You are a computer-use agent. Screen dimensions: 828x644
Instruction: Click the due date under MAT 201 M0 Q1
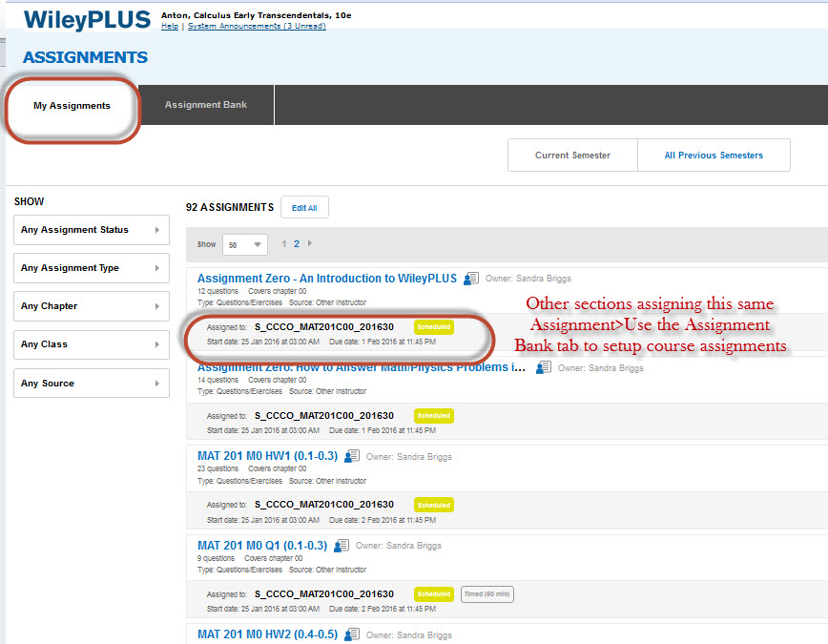383,609
